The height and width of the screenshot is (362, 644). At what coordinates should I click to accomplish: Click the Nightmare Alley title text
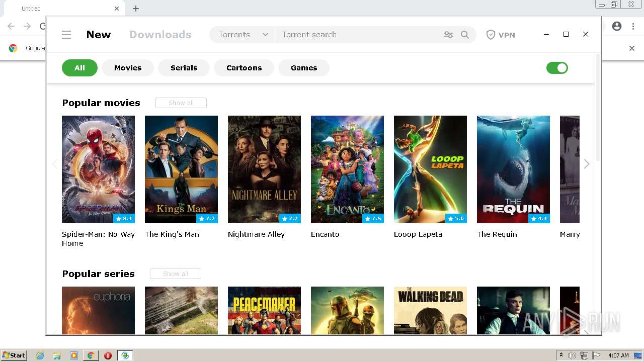tap(256, 234)
